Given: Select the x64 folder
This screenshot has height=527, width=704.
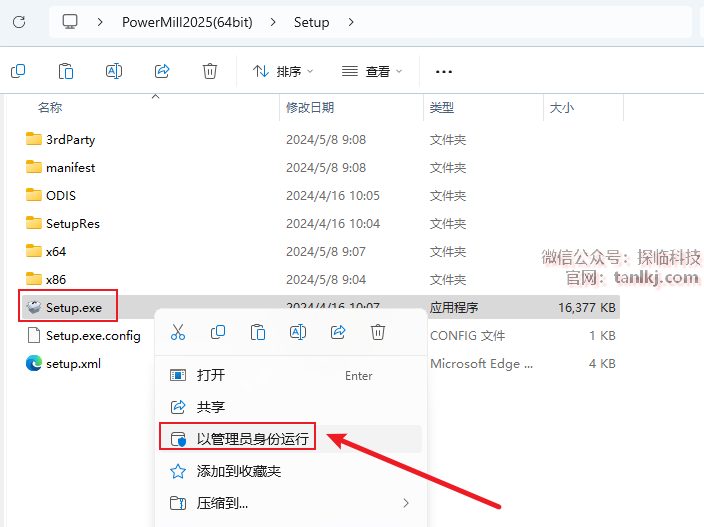Looking at the screenshot, I should click(56, 251).
